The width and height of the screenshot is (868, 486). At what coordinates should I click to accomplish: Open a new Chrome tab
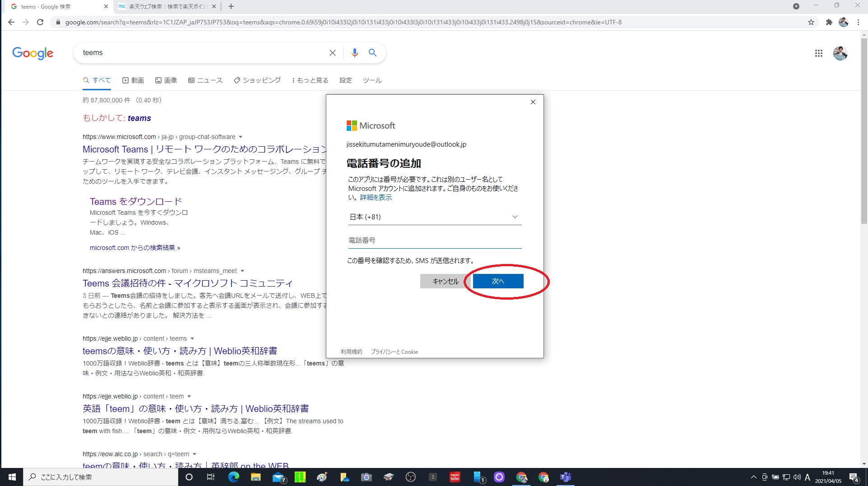tap(231, 6)
